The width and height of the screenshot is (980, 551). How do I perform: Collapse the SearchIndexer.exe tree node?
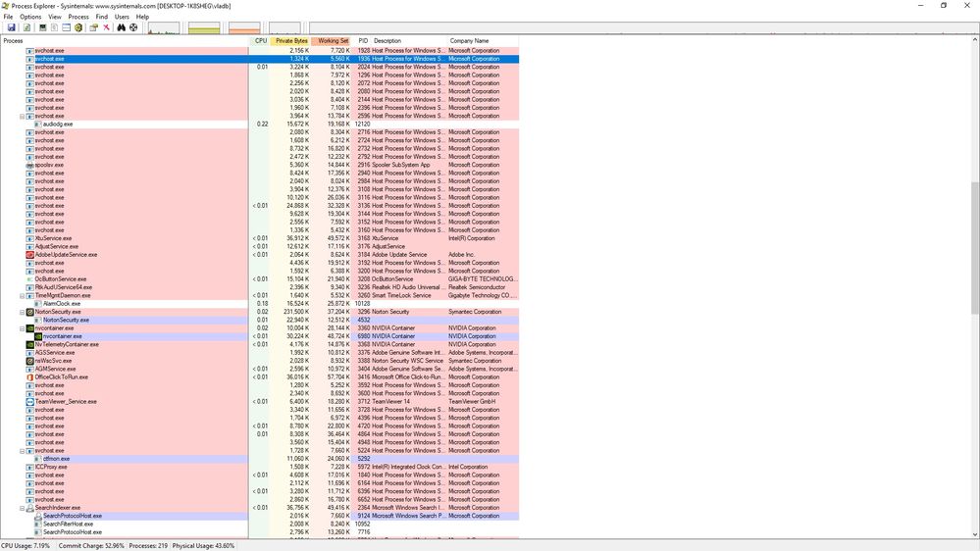click(23, 508)
